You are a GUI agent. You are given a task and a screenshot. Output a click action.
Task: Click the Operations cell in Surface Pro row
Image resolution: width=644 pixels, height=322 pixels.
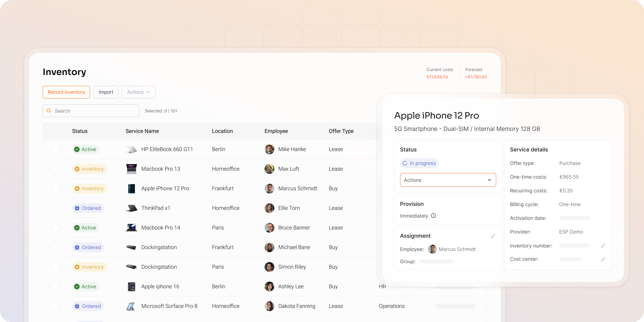pos(391,306)
